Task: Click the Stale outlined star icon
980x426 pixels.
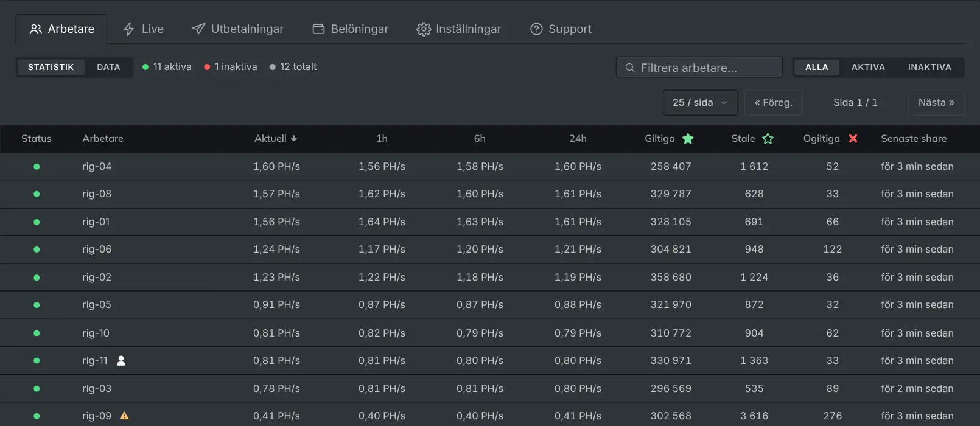Action: (768, 139)
